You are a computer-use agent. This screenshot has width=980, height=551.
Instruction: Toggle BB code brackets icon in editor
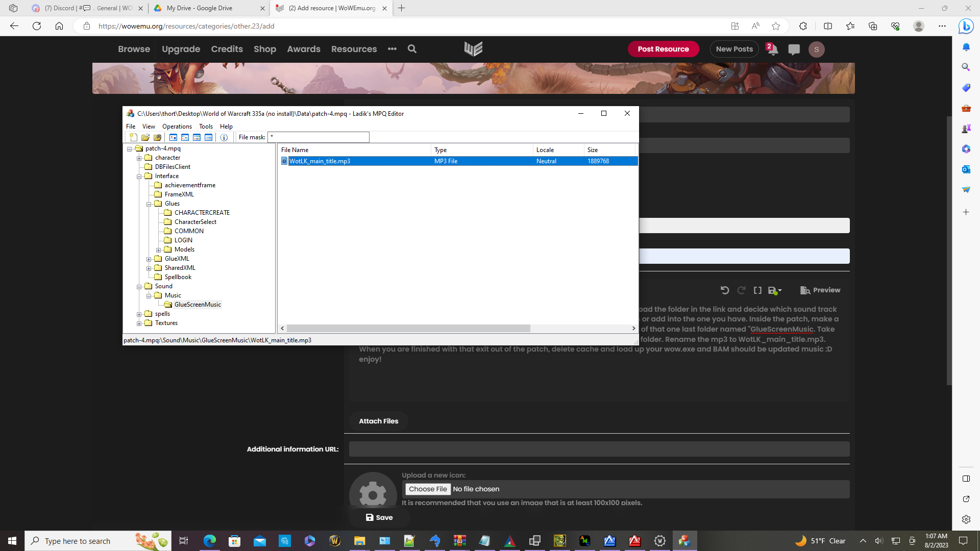point(758,290)
